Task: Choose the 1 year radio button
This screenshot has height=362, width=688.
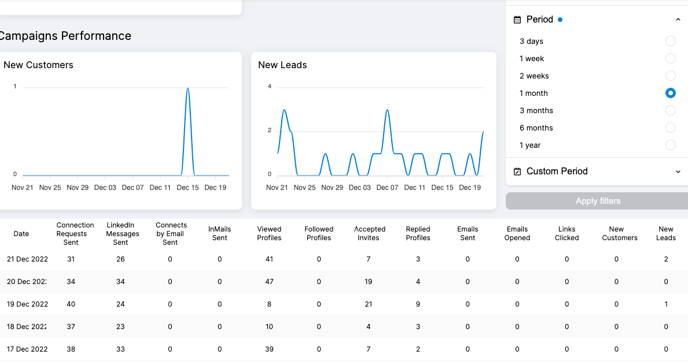Action: point(670,145)
